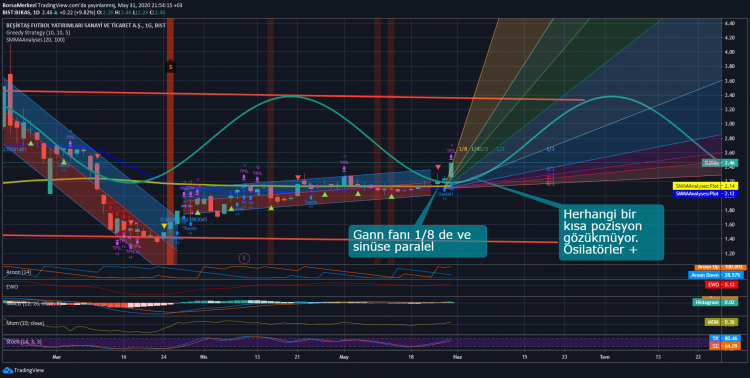Image resolution: width=750 pixels, height=378 pixels.
Task: Select the Gann fanı 1/8 annotation box
Action: click(x=418, y=241)
